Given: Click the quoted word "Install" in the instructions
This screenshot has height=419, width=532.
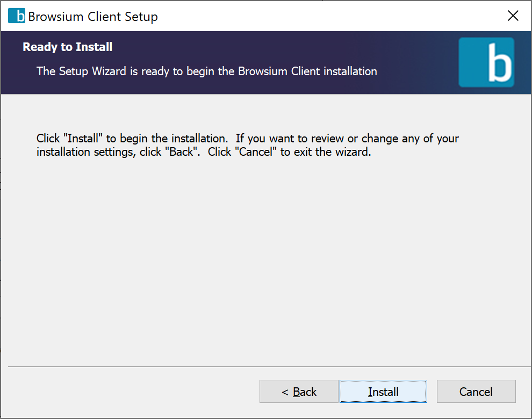Looking at the screenshot, I should tap(84, 139).
